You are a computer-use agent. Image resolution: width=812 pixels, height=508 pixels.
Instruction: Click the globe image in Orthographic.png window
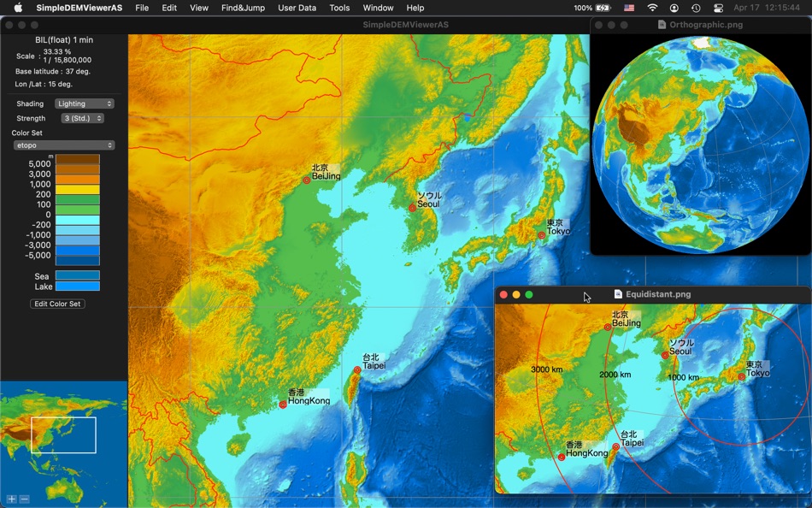click(x=701, y=145)
